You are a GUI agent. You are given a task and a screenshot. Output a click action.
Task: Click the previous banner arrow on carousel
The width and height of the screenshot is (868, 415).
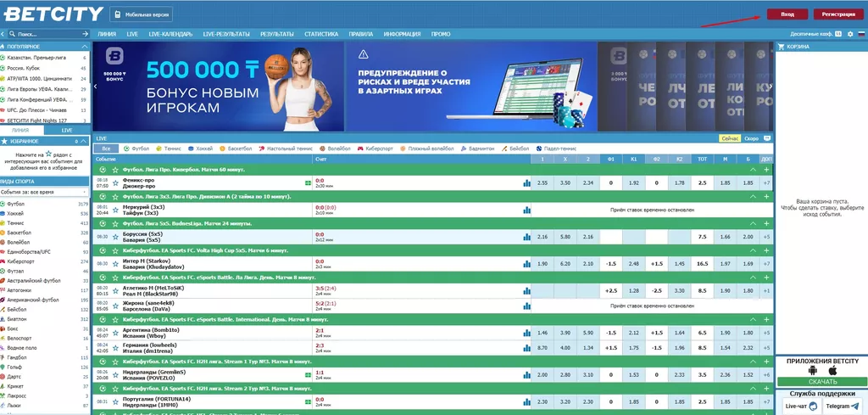click(x=95, y=86)
